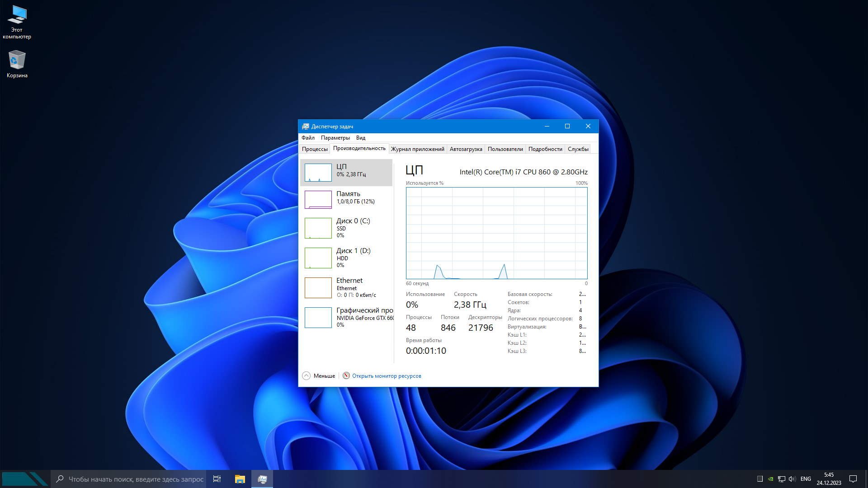
Task: Expand the Подробности tab section
Action: coord(545,148)
